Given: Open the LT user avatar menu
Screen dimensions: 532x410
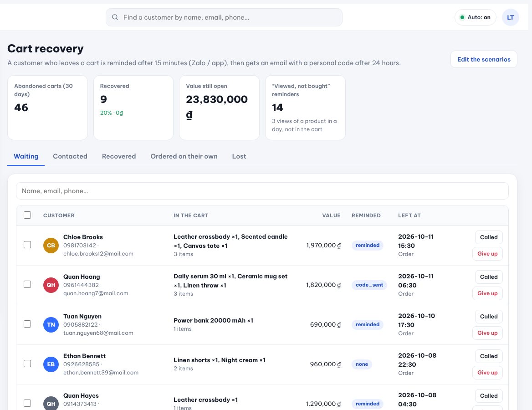Looking at the screenshot, I should 510,17.
